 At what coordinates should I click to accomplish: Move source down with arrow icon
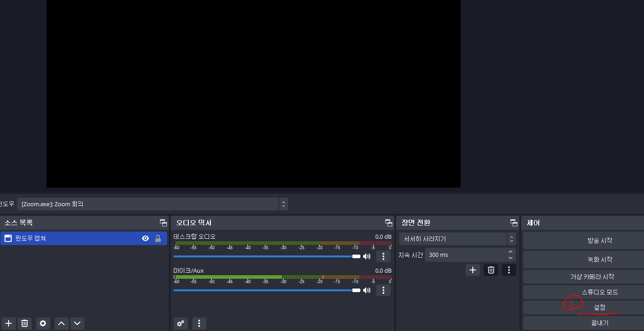[77, 323]
